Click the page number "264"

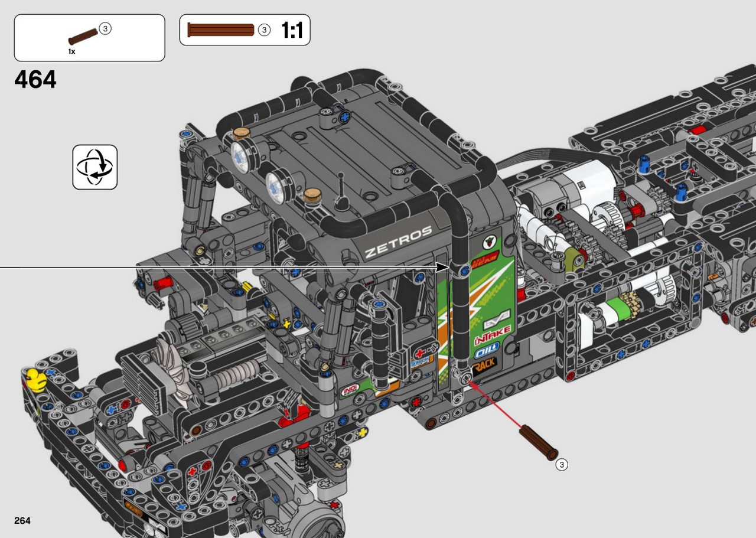[22, 520]
